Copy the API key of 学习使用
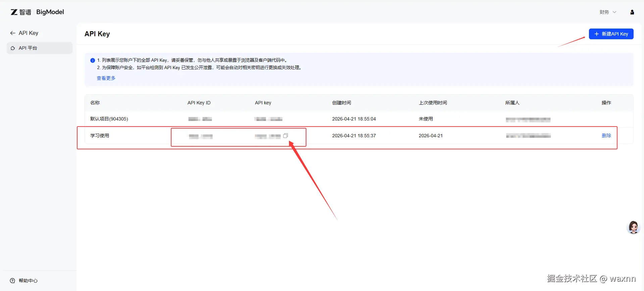This screenshot has height=291, width=644. coord(286,136)
